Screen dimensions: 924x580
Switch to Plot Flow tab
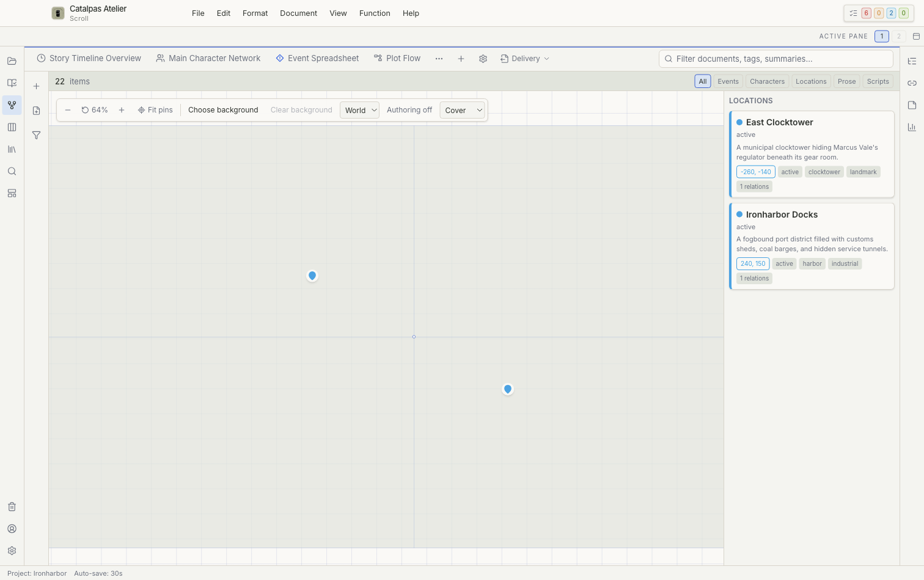(x=397, y=59)
